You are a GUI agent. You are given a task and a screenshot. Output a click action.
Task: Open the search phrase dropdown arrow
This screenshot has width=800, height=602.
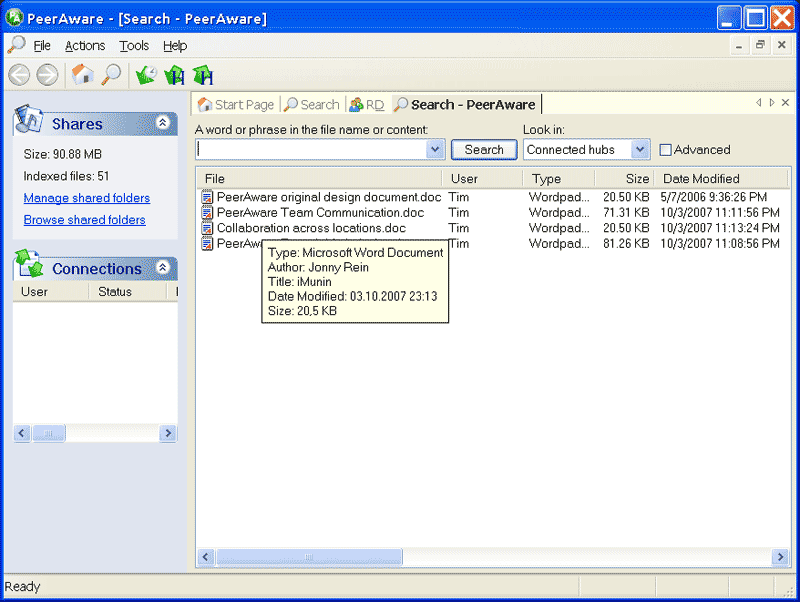435,150
